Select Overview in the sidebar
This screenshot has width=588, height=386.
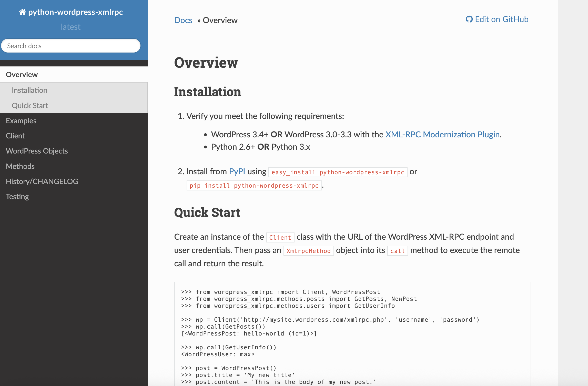(74, 75)
